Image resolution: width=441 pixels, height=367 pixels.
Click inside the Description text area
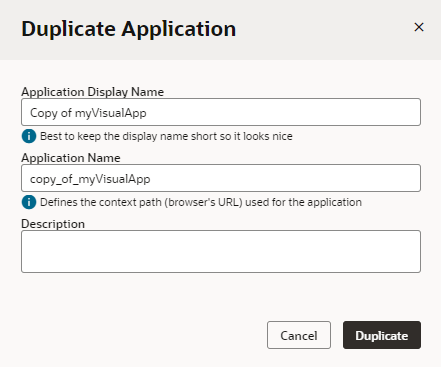point(221,251)
